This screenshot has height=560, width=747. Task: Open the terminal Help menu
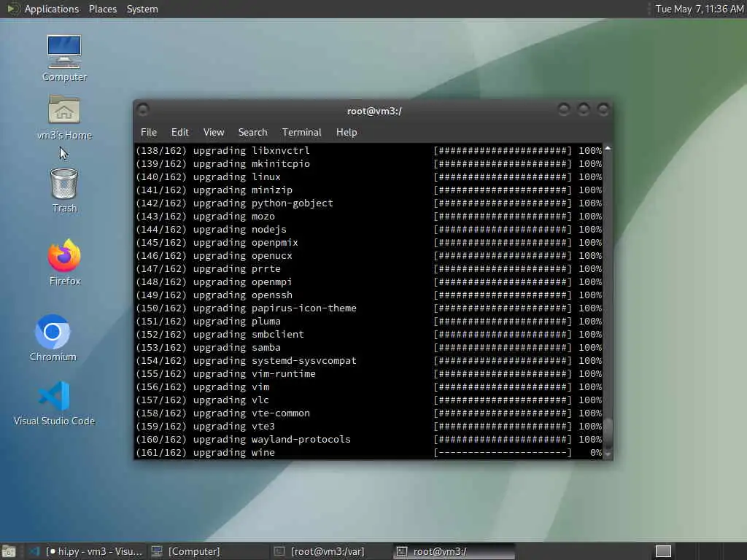click(x=347, y=133)
